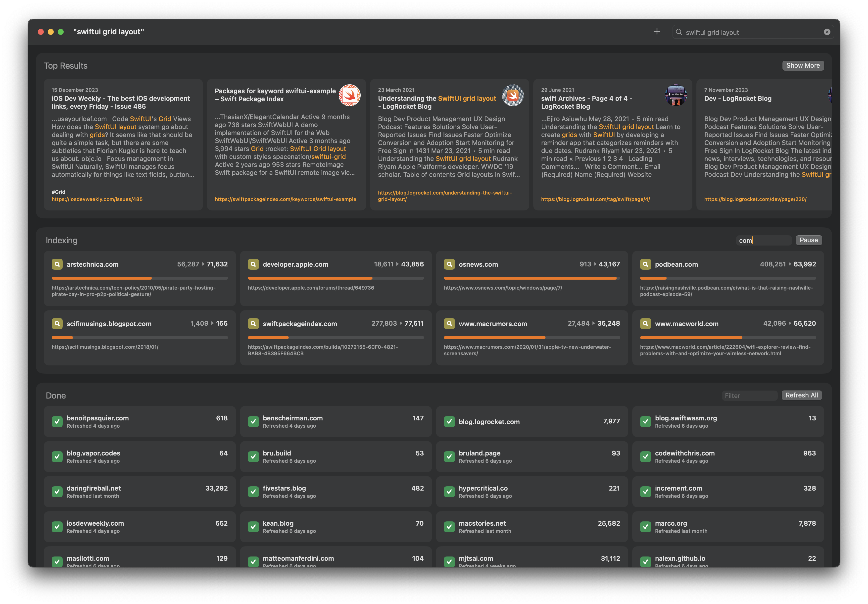
Task: Click the search icon beside podbean.com
Action: (x=645, y=264)
